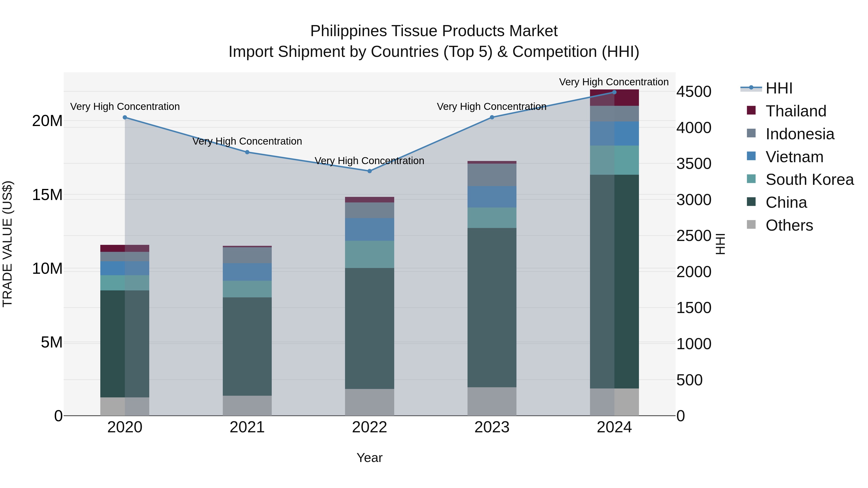Click Very High Concentration label above 2021
The width and height of the screenshot is (868, 488).
coord(247,141)
